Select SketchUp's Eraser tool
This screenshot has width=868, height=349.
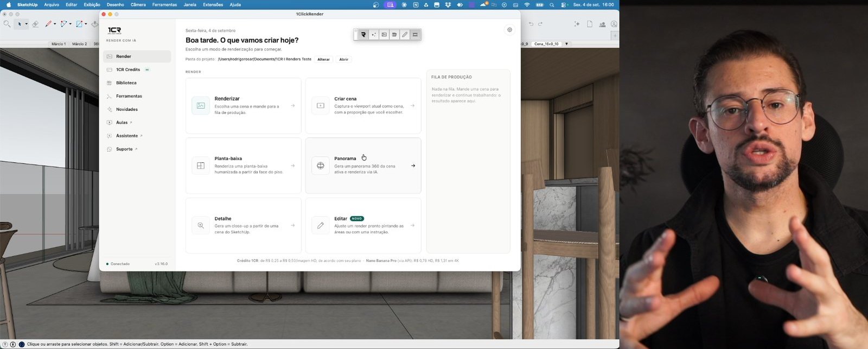35,24
